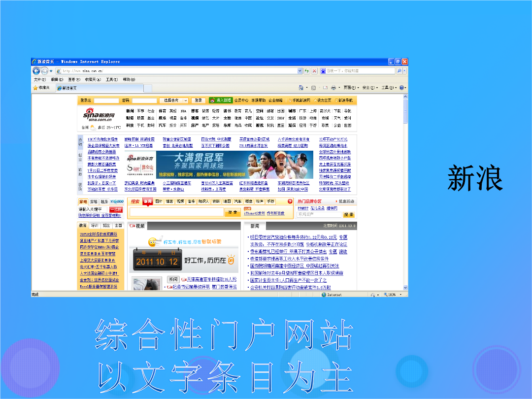Open the 页面(P) command bar dropdown

click(351, 88)
